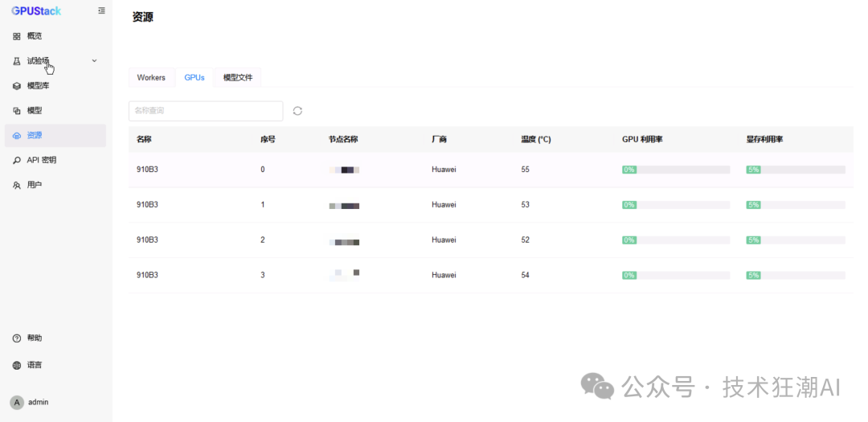Viewport: 868px width, 422px height.
Task: Click the 温度 (°C) column header
Action: (x=536, y=140)
